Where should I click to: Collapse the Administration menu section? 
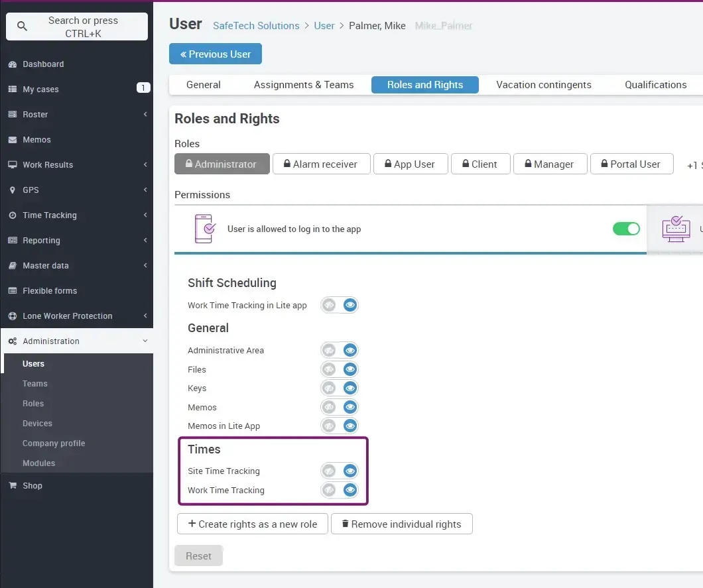[145, 341]
